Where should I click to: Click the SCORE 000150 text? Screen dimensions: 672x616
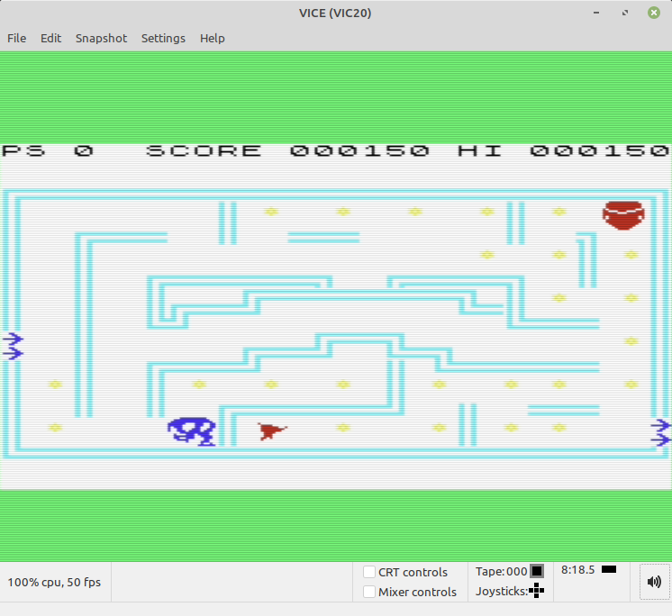click(287, 150)
